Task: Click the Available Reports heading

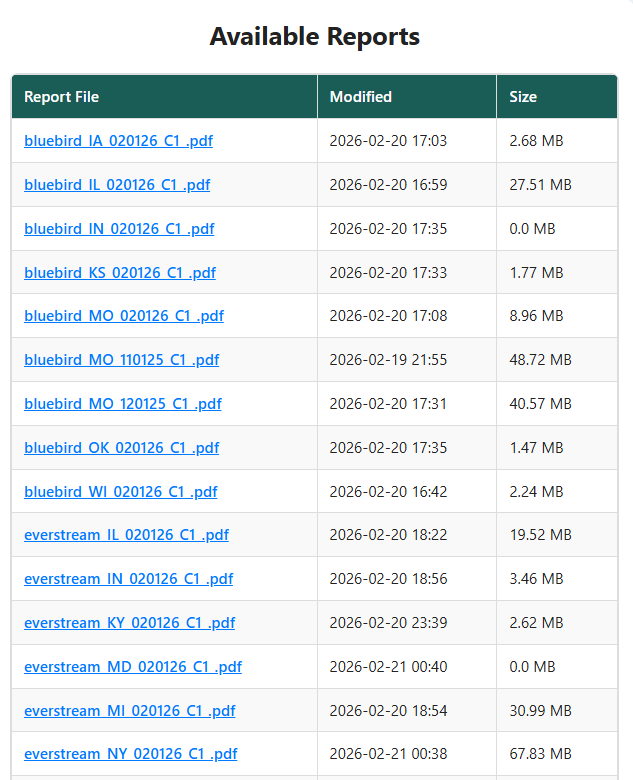Action: tap(315, 36)
